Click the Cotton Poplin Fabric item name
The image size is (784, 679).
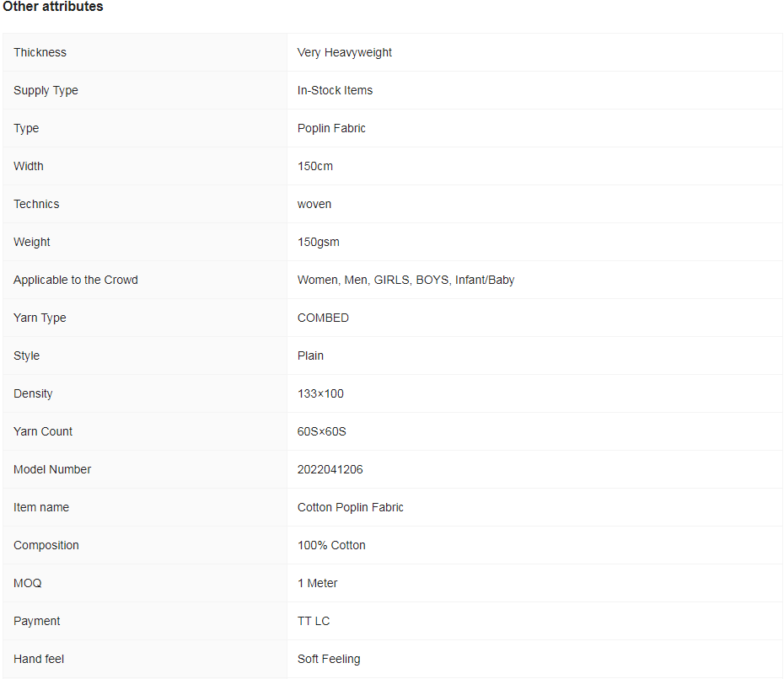tap(351, 507)
